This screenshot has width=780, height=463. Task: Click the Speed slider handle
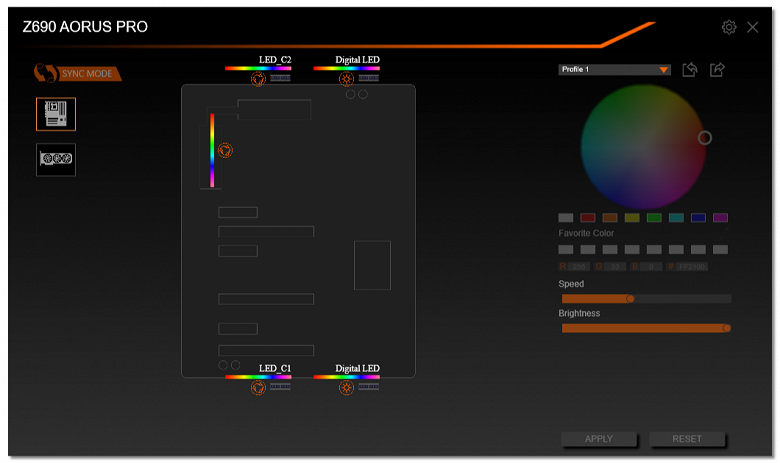pyautogui.click(x=630, y=299)
